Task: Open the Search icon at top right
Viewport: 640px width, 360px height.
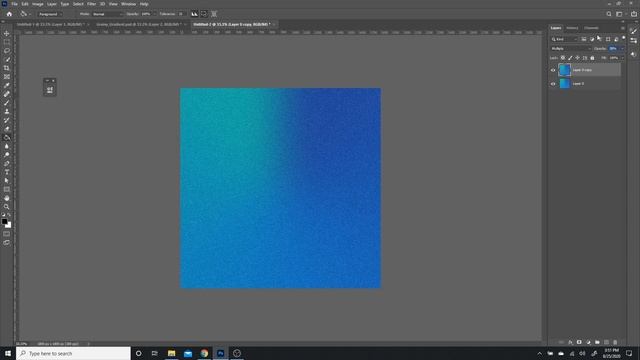Action: tap(609, 14)
